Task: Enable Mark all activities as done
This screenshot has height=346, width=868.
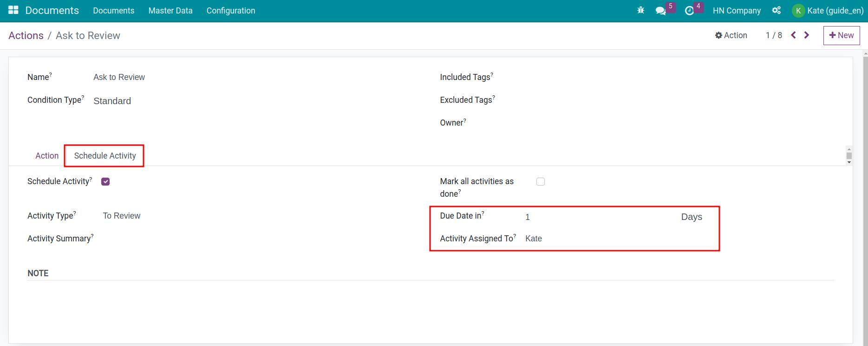Action: [541, 181]
